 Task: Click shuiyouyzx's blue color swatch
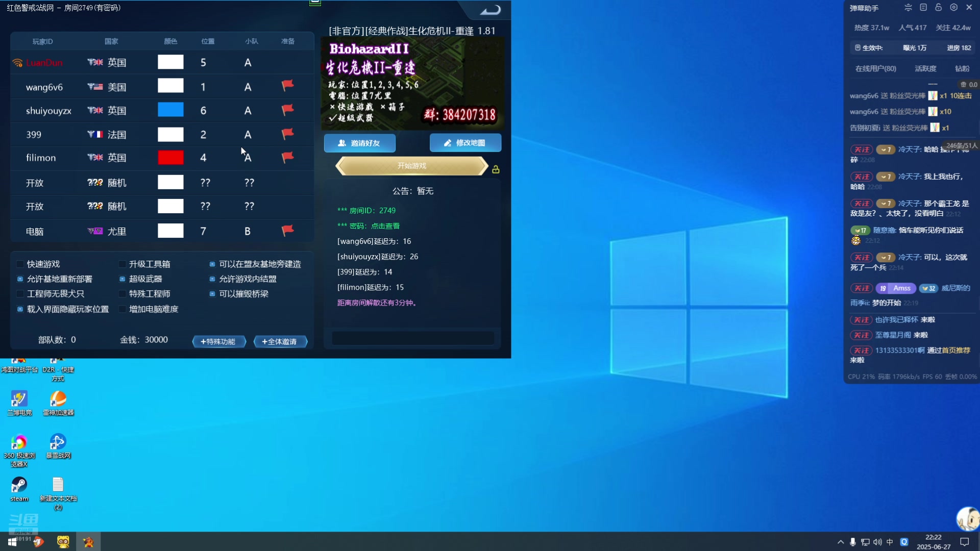[170, 110]
